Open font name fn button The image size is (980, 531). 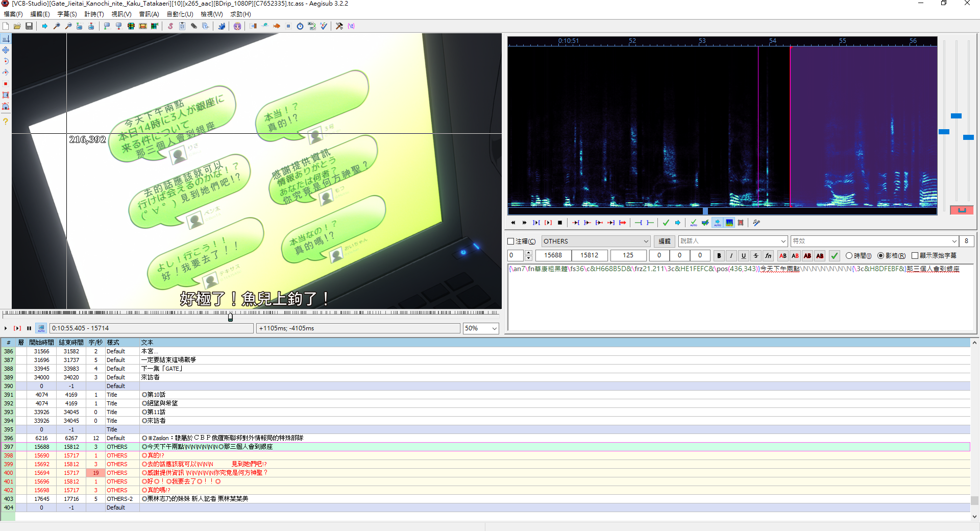pos(768,256)
